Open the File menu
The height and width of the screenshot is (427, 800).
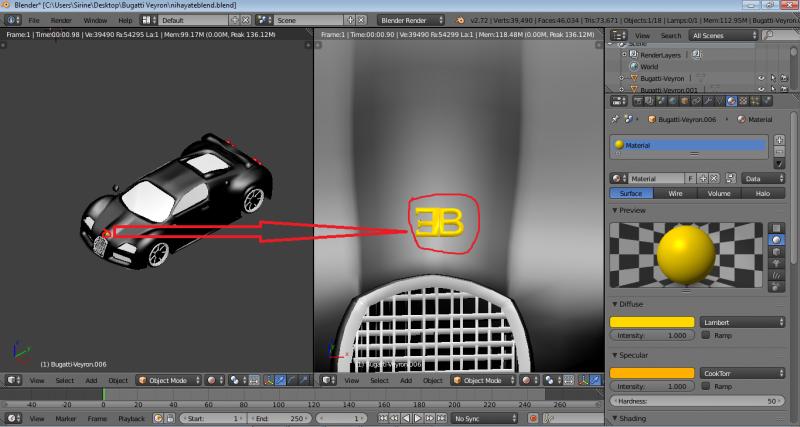(34, 19)
